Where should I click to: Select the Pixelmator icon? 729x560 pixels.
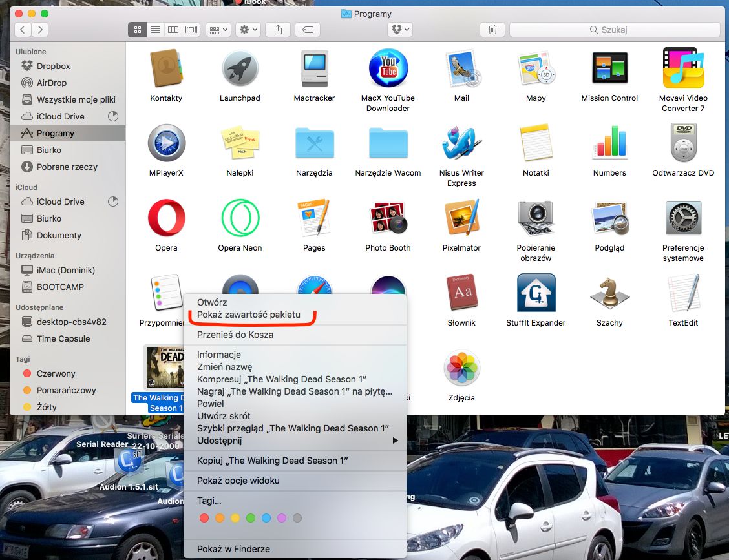pyautogui.click(x=461, y=218)
